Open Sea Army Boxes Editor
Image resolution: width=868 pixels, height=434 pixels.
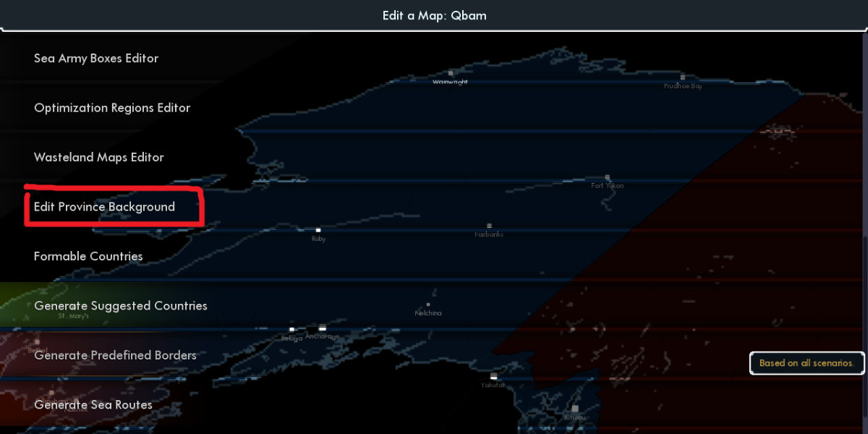95,59
